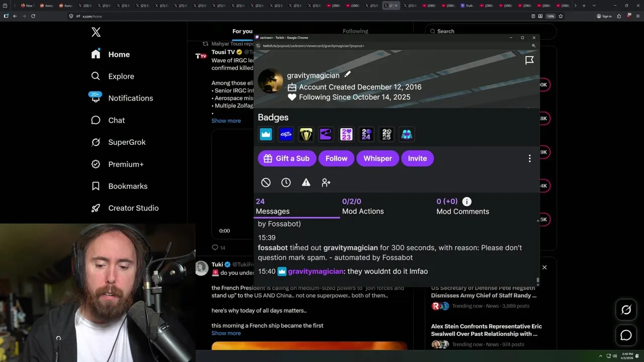The width and height of the screenshot is (644, 362).
Task: Open gravitymagician's profile avatar
Action: [270, 81]
